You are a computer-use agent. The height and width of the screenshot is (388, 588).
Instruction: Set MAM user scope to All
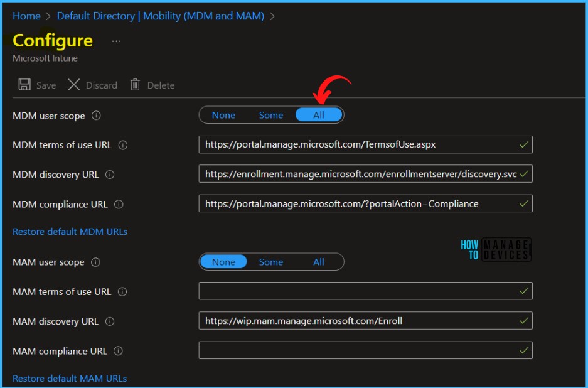click(x=319, y=262)
